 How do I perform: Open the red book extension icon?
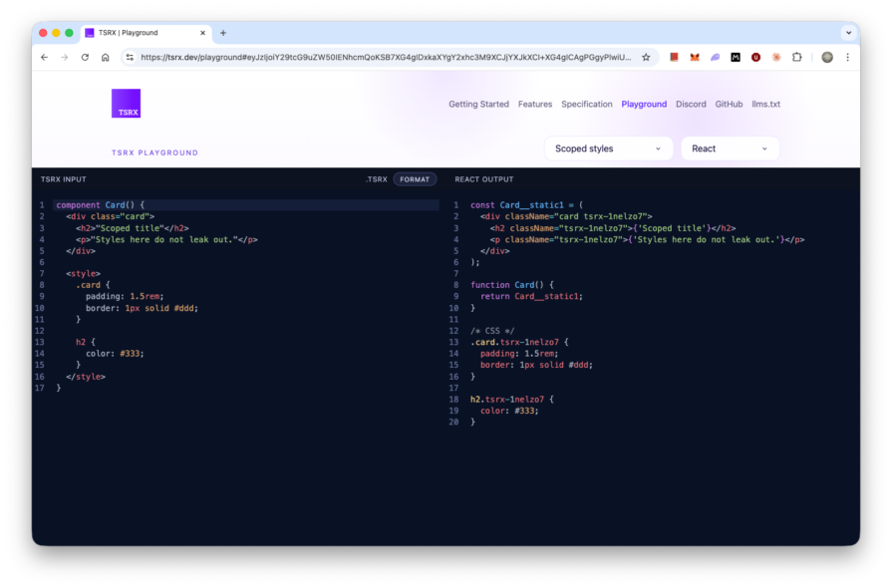674,58
